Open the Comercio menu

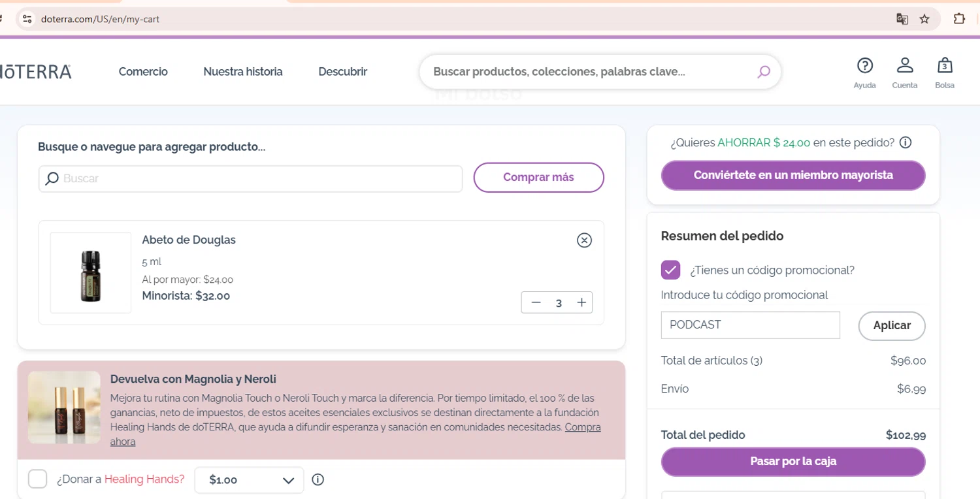(x=143, y=72)
